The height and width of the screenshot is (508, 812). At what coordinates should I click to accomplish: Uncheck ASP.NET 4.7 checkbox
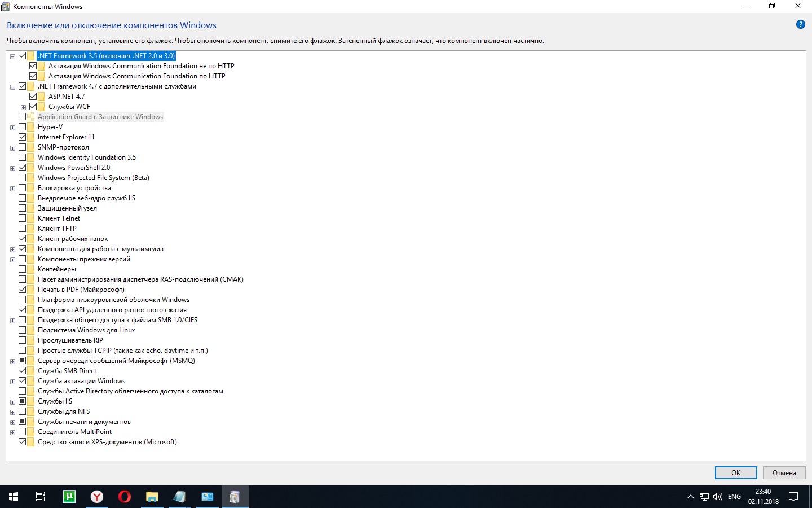click(33, 97)
